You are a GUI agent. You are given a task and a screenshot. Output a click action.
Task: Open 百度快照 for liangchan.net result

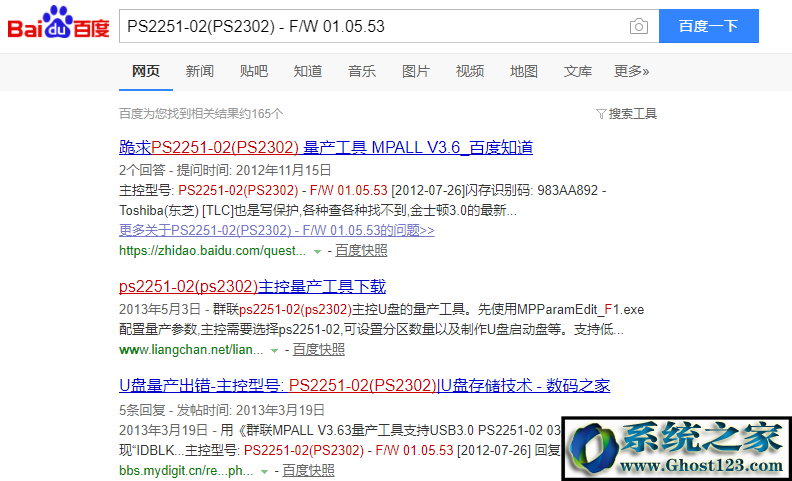[319, 350]
